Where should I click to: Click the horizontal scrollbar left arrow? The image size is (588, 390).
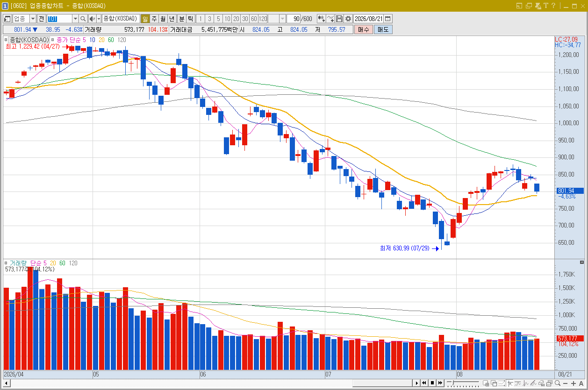(7, 383)
